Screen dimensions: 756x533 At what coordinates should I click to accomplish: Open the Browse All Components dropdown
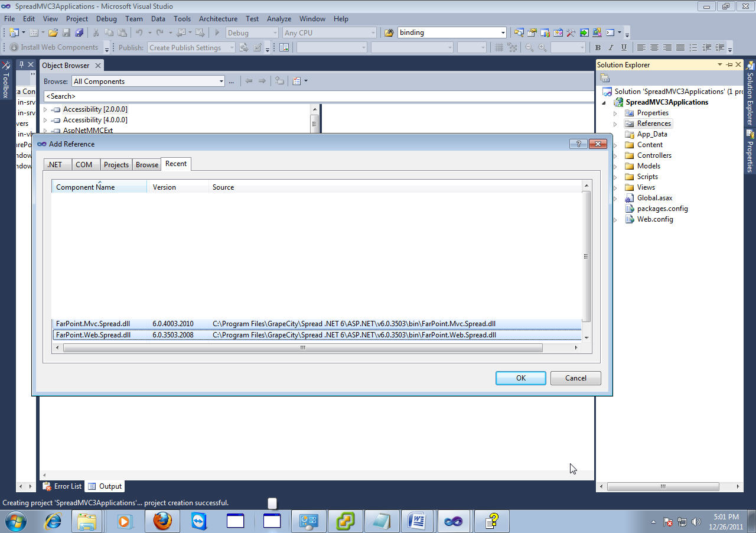pos(221,82)
